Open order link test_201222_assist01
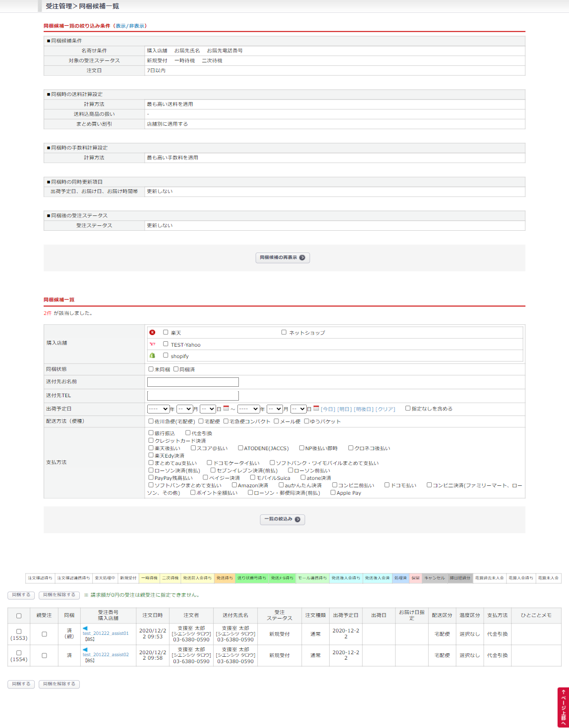This screenshot has height=728, width=569. click(x=106, y=633)
